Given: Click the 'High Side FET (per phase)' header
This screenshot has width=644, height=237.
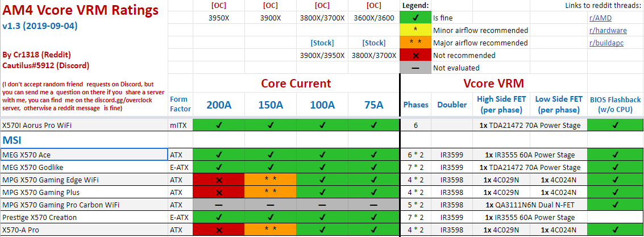Looking at the screenshot, I should point(502,105).
